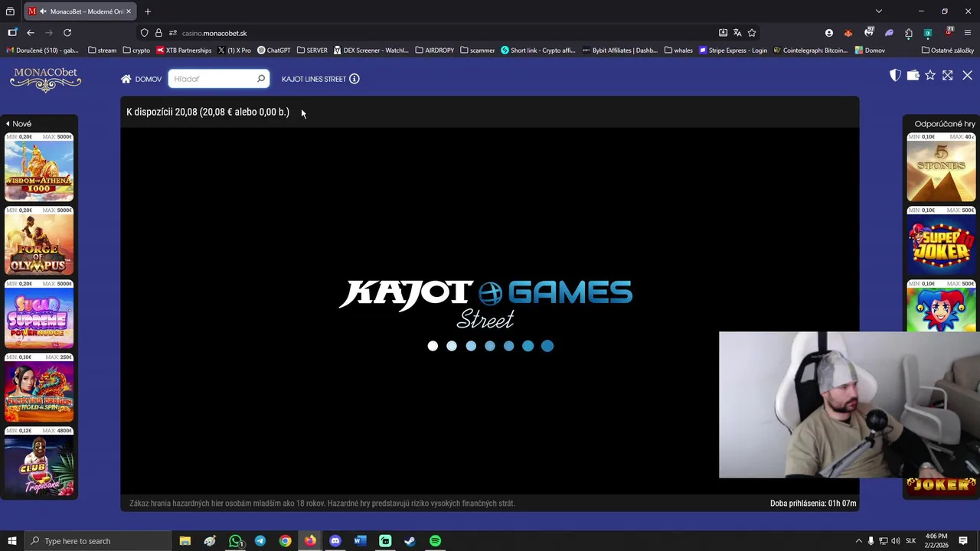The height and width of the screenshot is (551, 980).
Task: Open extensions puzzle icon
Action: [x=909, y=33]
